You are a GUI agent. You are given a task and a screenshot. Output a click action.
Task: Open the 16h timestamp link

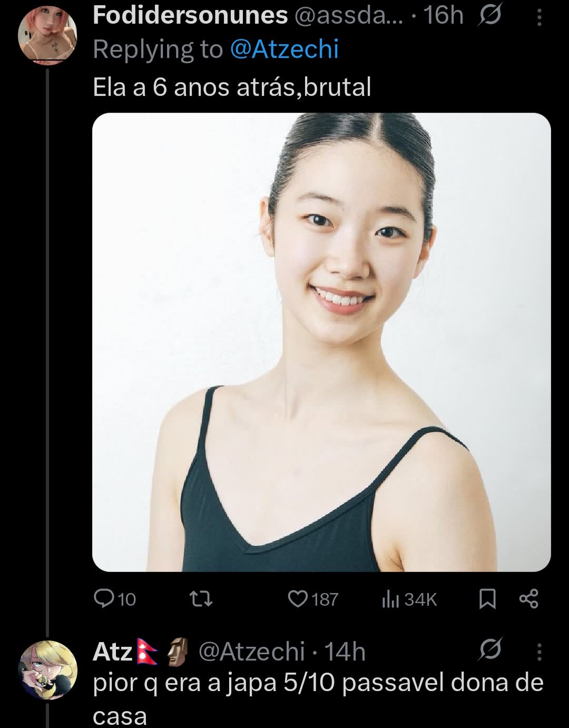444,16
